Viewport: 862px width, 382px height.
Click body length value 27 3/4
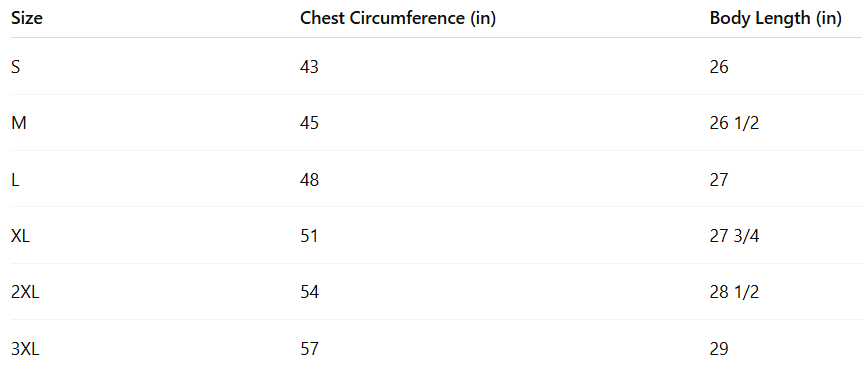[735, 236]
